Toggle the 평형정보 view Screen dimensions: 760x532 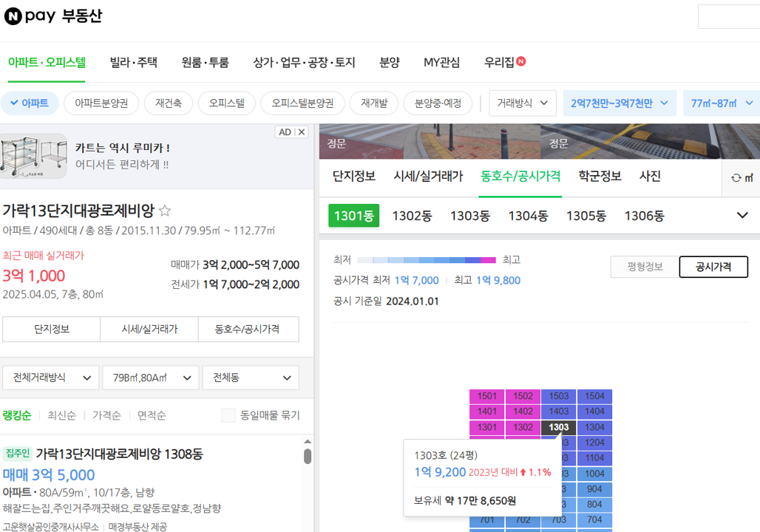[642, 267]
